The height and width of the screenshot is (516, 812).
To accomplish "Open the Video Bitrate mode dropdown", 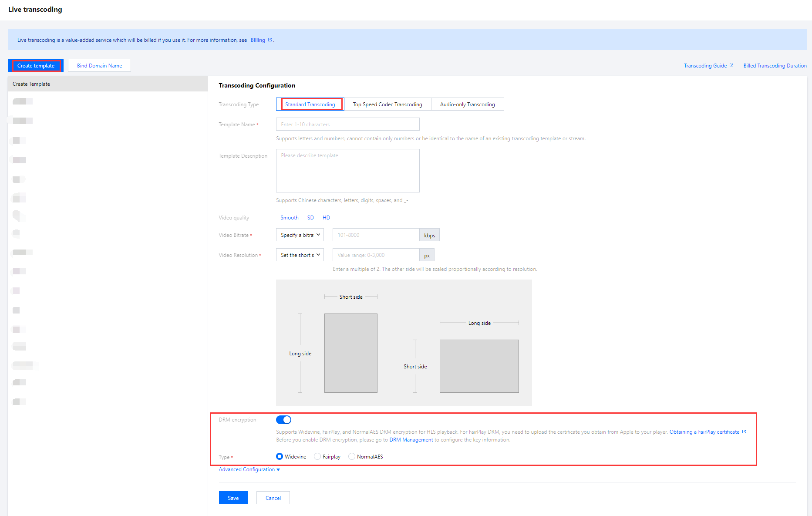I will pyautogui.click(x=300, y=235).
